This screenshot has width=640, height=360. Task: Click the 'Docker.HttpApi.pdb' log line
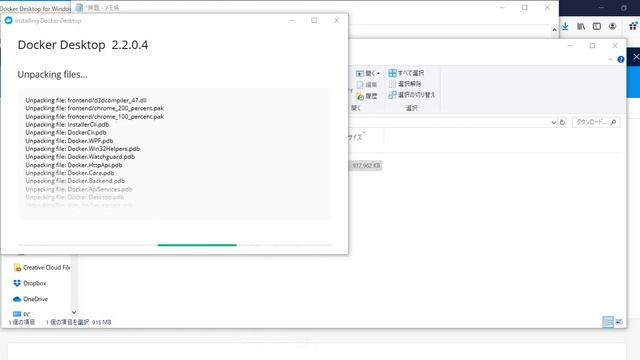point(74,165)
